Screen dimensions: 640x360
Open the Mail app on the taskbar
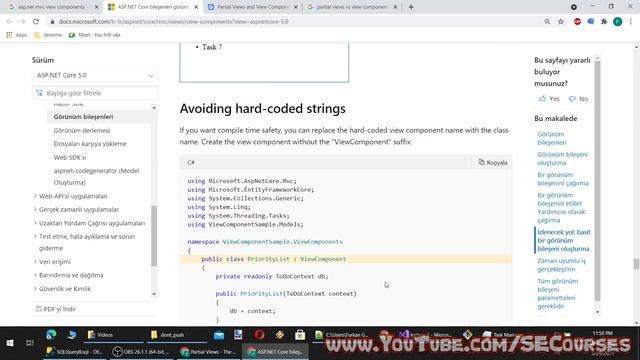219,335
